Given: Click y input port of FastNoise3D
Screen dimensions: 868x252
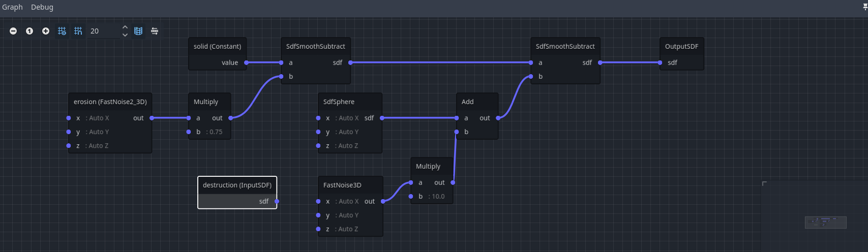Looking at the screenshot, I should [318, 215].
